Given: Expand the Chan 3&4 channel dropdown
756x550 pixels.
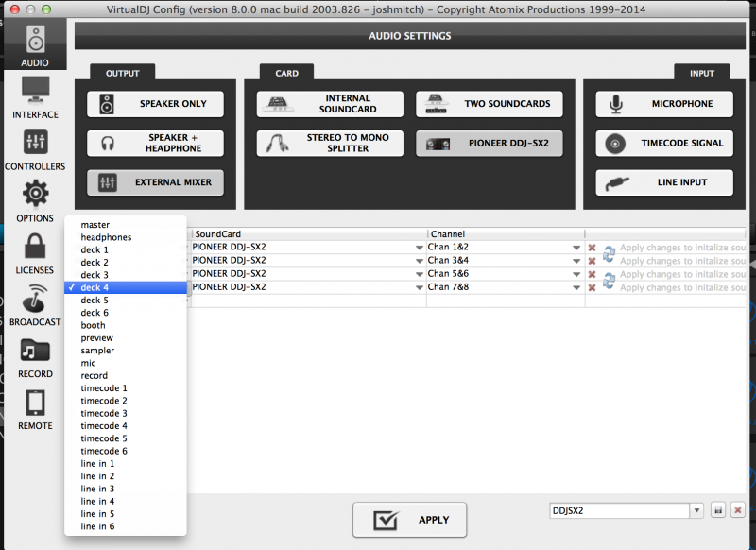Looking at the screenshot, I should point(576,261).
